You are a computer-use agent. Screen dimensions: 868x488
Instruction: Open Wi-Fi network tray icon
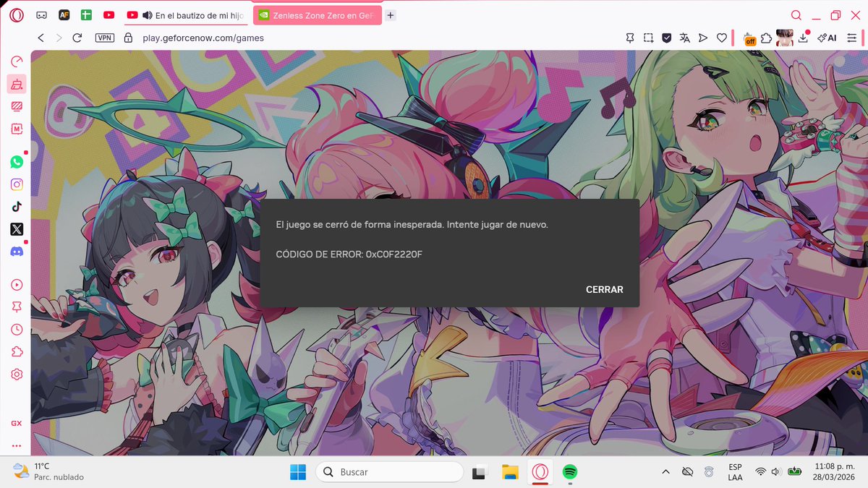pos(761,472)
